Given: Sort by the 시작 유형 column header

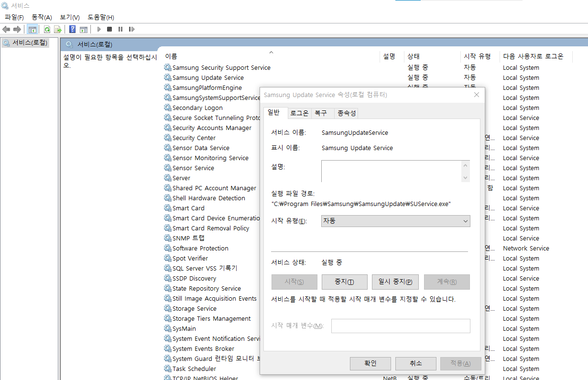Looking at the screenshot, I should pos(480,56).
